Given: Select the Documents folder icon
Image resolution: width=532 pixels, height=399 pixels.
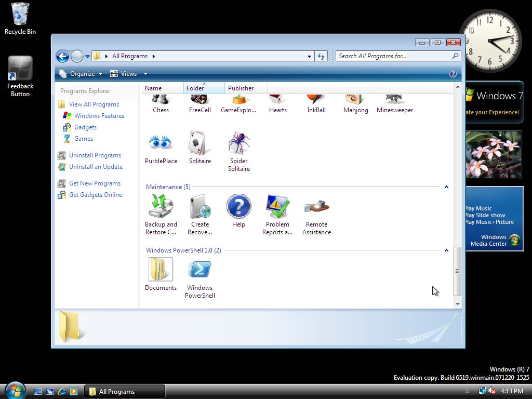Looking at the screenshot, I should coord(161,270).
